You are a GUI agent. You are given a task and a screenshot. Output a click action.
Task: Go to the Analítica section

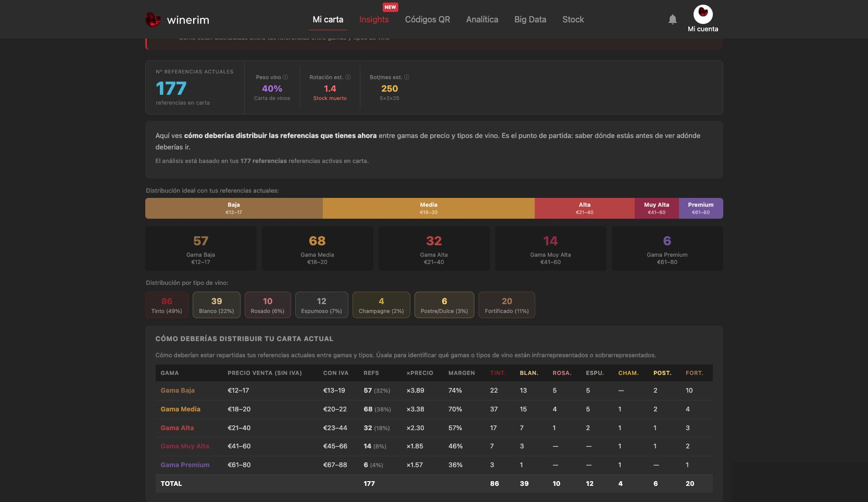coord(482,19)
